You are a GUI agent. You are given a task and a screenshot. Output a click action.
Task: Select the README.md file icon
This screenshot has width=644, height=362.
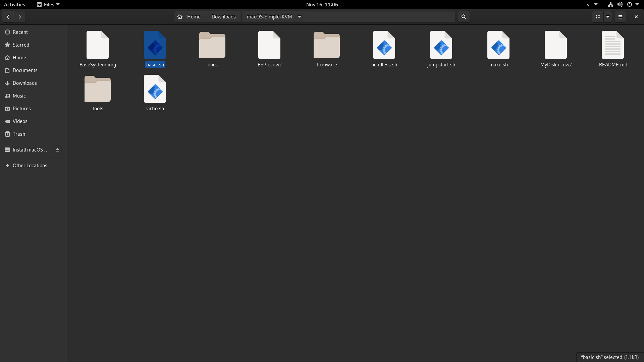(613, 45)
